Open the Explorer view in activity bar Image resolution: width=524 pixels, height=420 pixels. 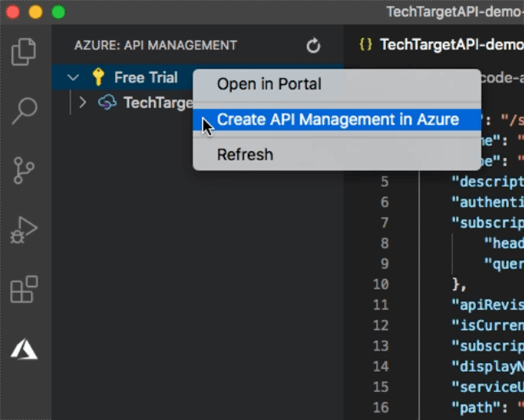pyautogui.click(x=24, y=52)
